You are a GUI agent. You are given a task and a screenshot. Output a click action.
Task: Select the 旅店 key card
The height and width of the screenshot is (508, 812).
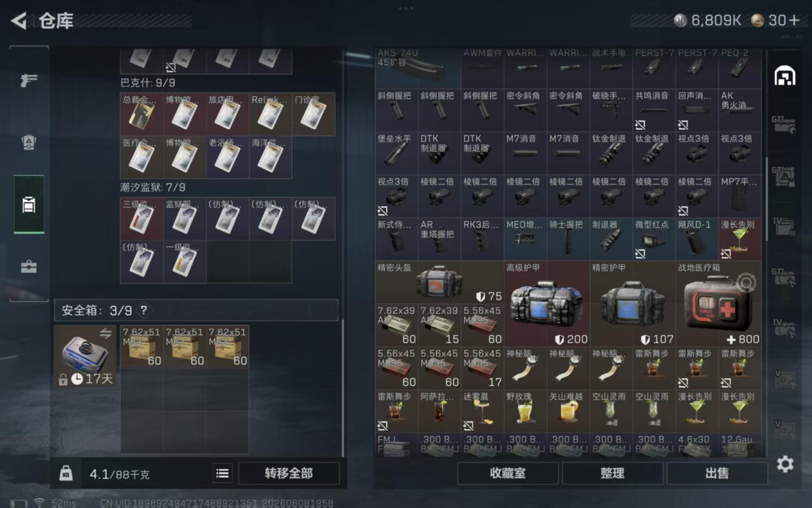click(x=227, y=114)
